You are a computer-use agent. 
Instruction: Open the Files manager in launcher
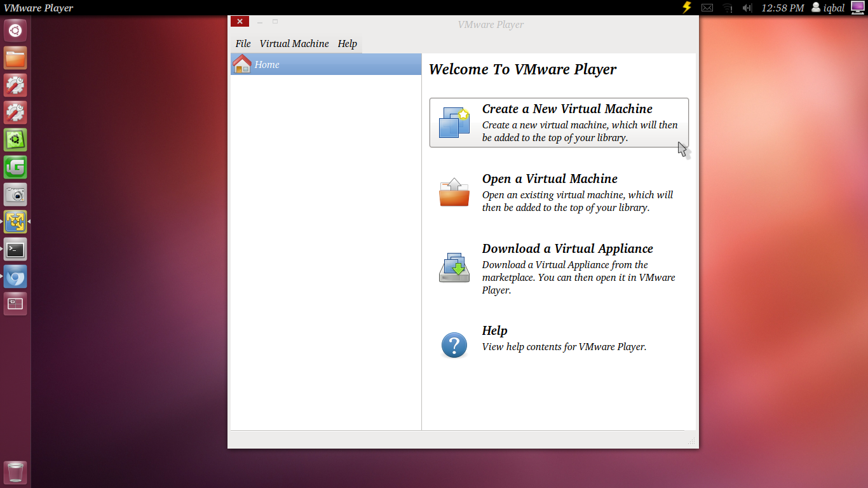pyautogui.click(x=15, y=58)
